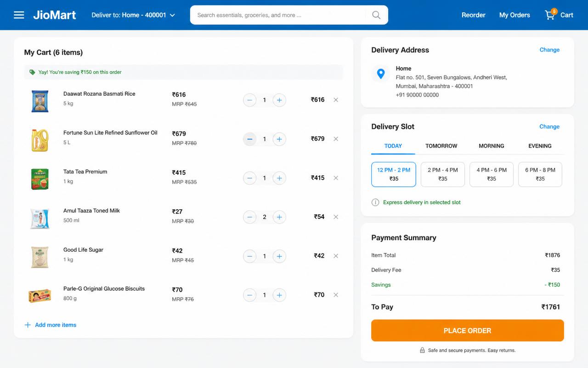Screen dimensions: 588x368
Task: Remove Fortune Sunflower Oil from cart
Action: pos(336,139)
